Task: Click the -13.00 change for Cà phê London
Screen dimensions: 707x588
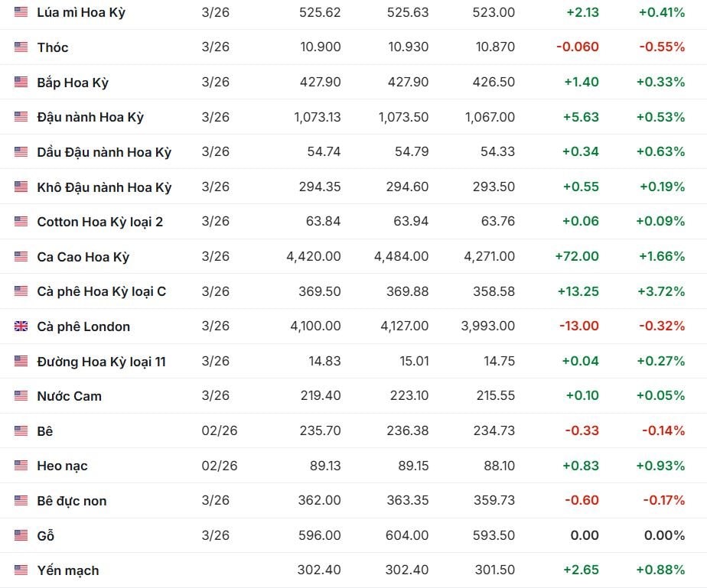Action: [579, 326]
